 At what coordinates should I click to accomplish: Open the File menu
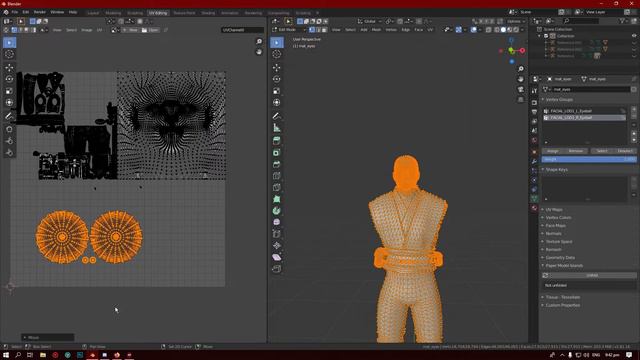[x=15, y=12]
